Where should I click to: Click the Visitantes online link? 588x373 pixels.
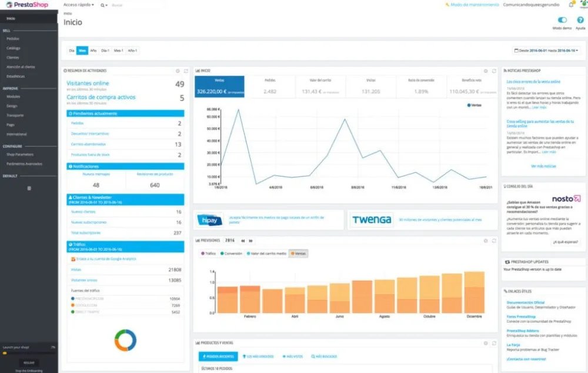88,84
